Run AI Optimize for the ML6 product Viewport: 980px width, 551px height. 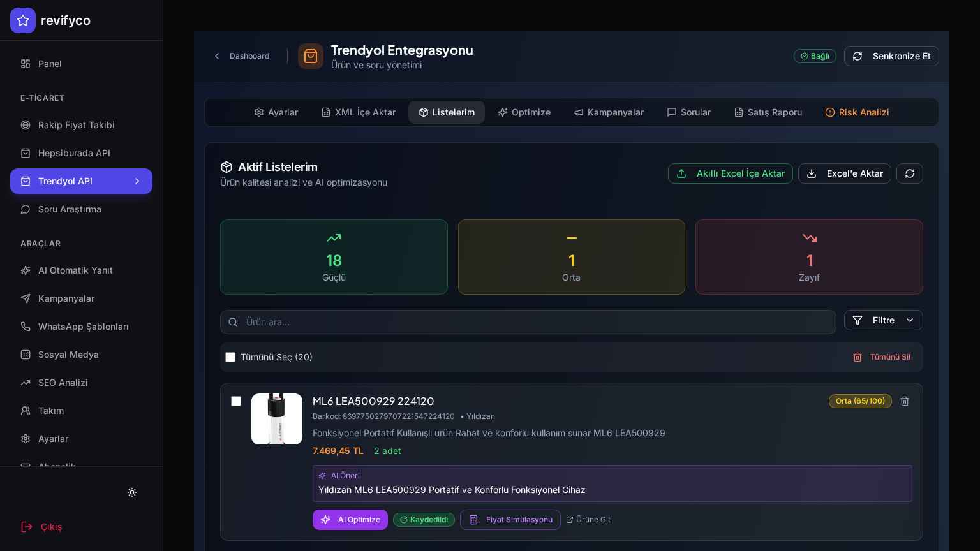coord(350,520)
